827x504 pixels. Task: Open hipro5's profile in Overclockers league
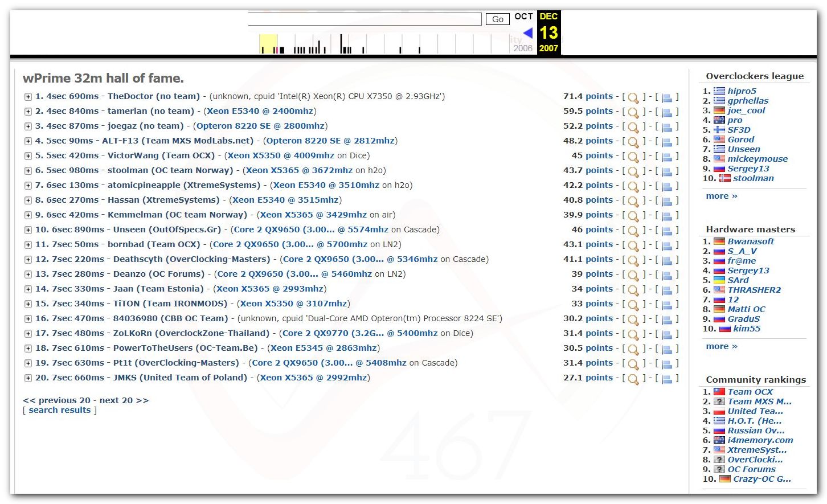(x=742, y=91)
